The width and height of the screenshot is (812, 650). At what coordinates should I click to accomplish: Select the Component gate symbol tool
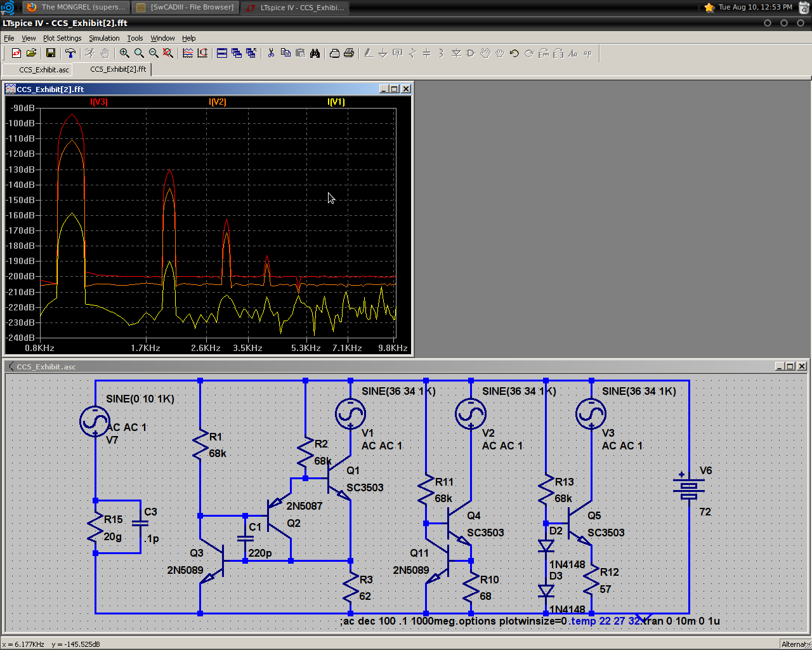coord(471,53)
